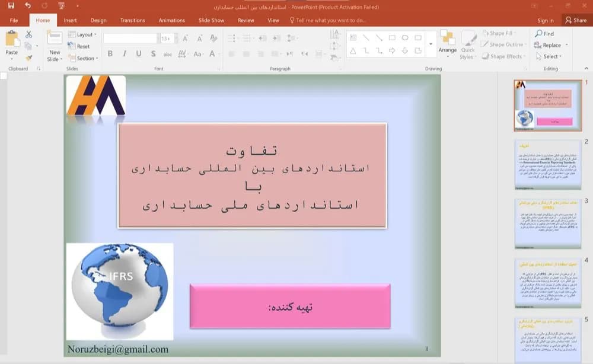Open the Arrange dropdown
The image size is (593, 364).
[x=447, y=44]
